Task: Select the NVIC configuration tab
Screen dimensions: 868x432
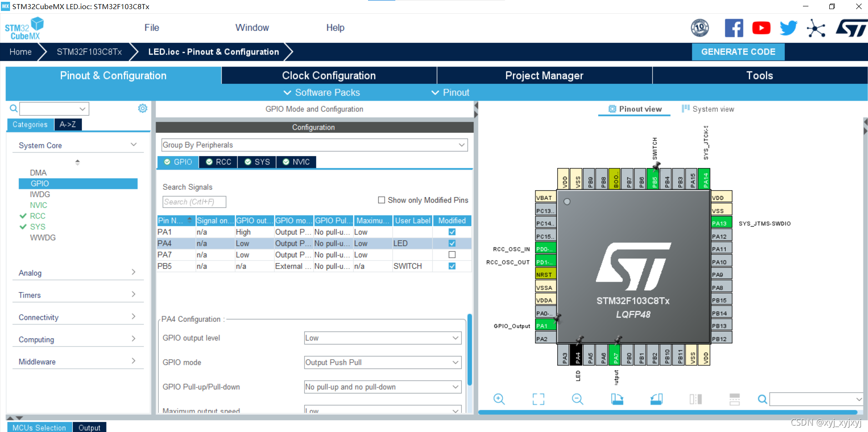Action: (296, 162)
